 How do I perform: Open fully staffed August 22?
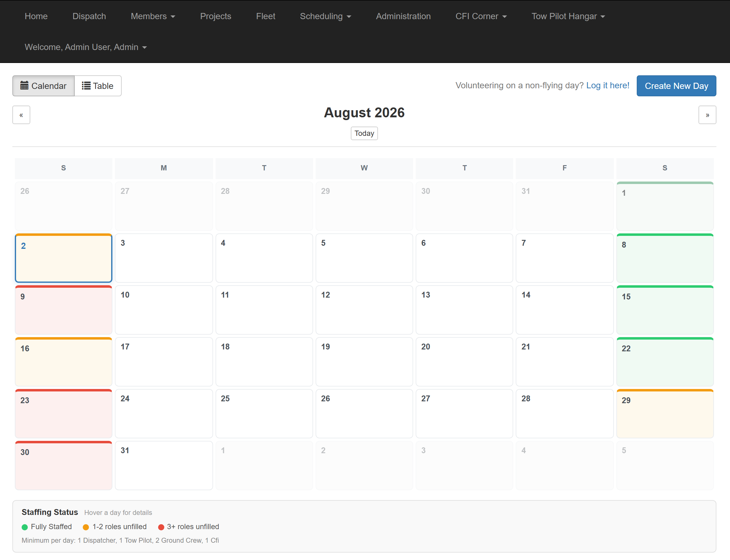(665, 362)
